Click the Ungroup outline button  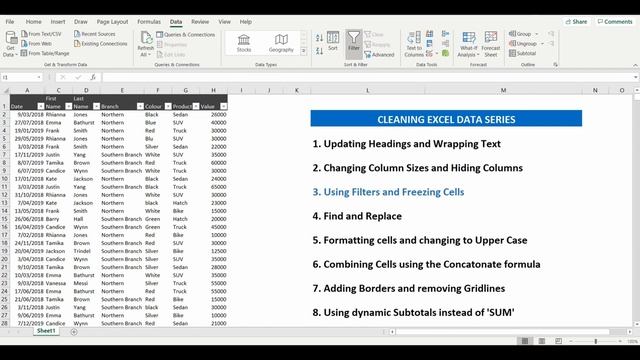coord(526,44)
